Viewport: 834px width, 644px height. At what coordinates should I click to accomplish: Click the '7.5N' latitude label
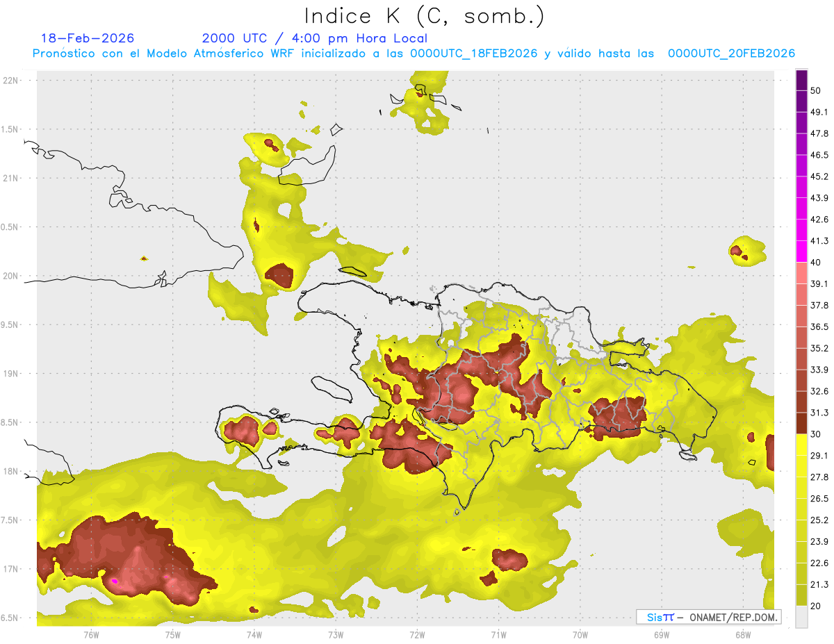(x=10, y=520)
